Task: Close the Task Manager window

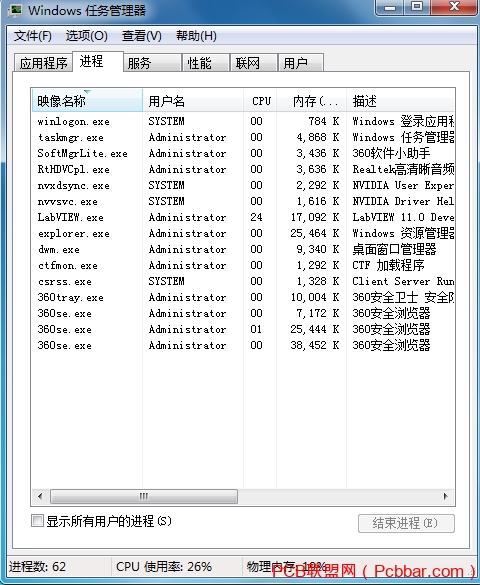Action: 454,7
